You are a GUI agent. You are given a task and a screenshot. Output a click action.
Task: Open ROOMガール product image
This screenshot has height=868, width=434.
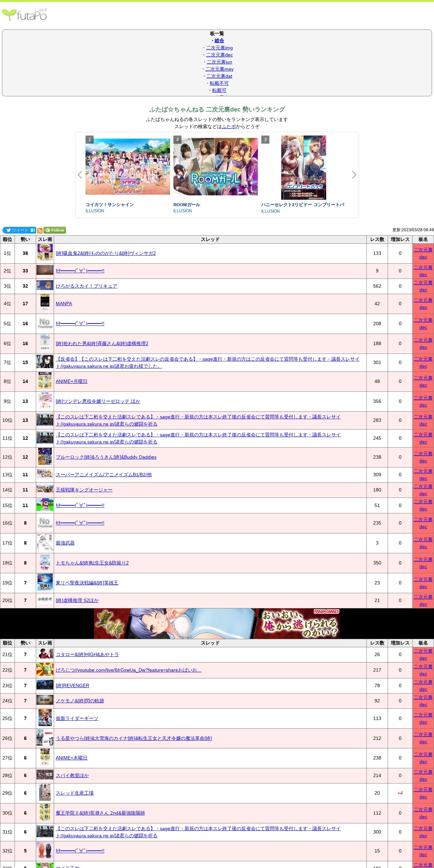[x=216, y=166]
